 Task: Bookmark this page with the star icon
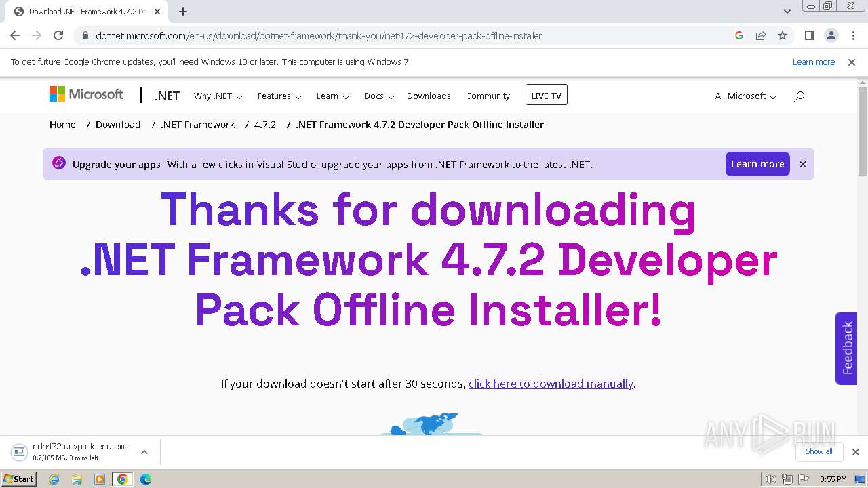click(x=783, y=35)
